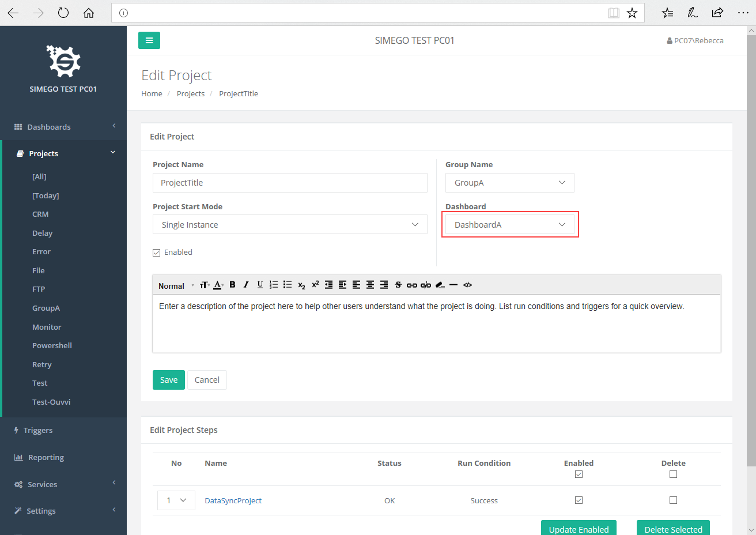
Task: Align text right
Action: click(x=384, y=285)
